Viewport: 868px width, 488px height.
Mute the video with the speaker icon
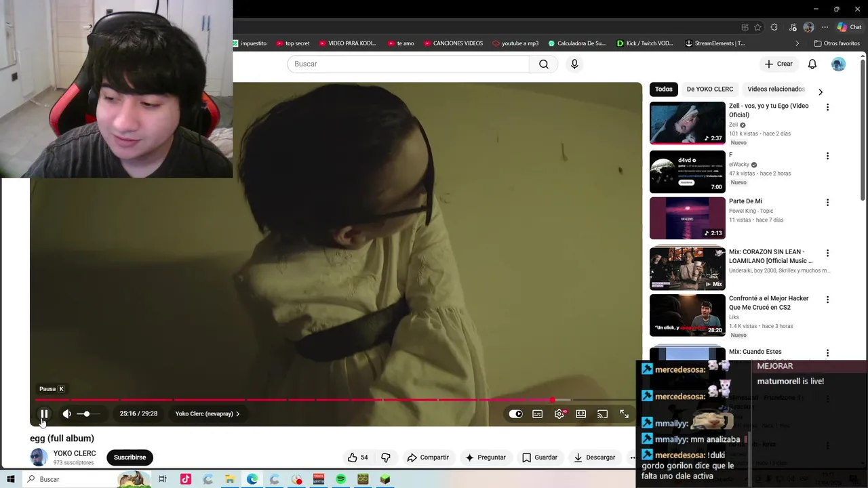66,413
